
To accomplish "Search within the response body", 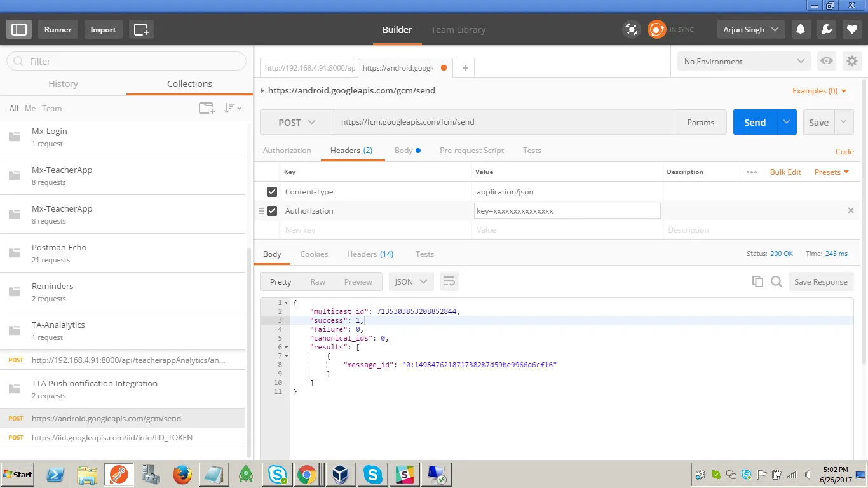I will (776, 281).
